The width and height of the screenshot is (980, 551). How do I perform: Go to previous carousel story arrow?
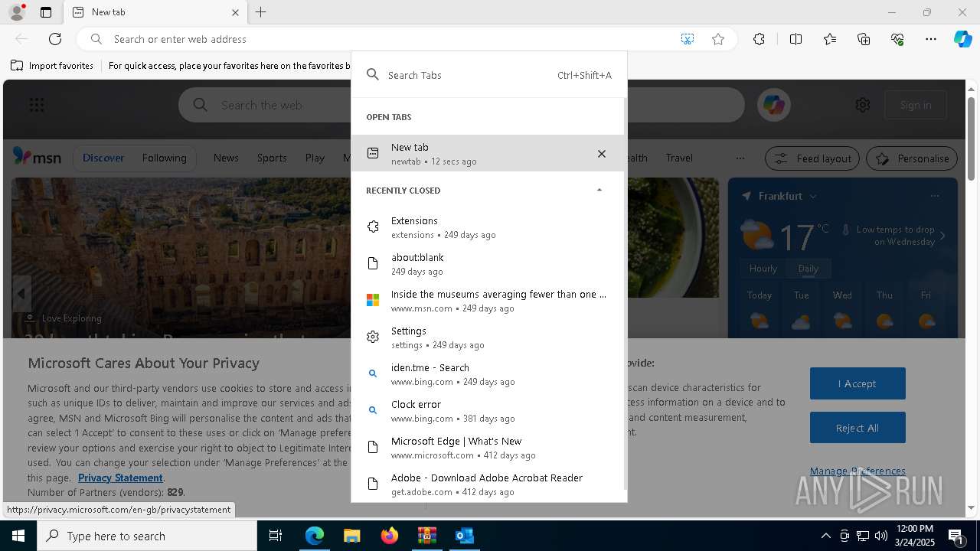21,294
